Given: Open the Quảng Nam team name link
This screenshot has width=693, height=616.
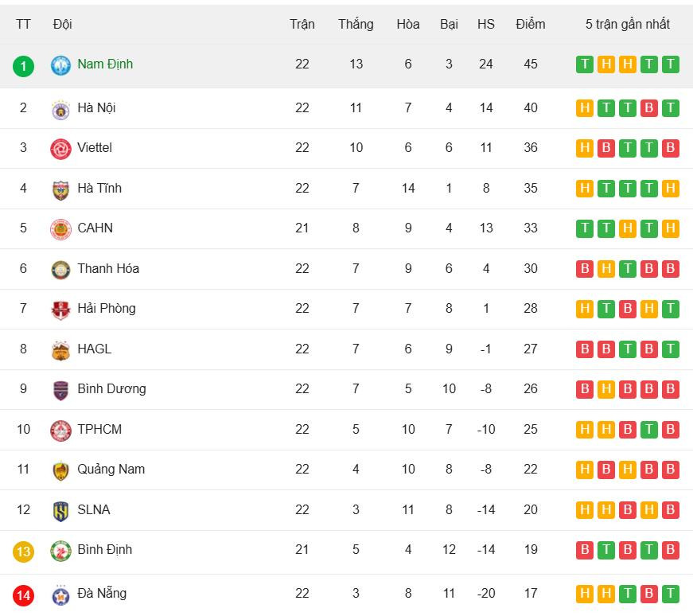Looking at the screenshot, I should 111,470.
